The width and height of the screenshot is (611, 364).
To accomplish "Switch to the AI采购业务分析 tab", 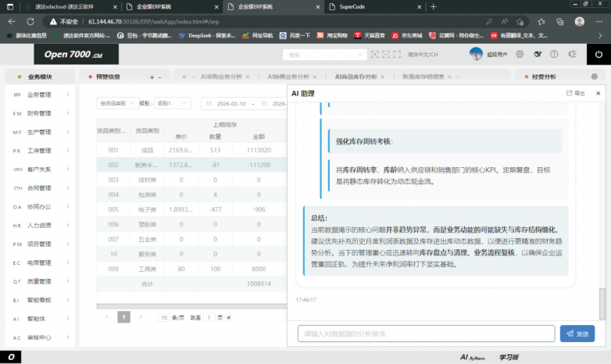I will [221, 77].
